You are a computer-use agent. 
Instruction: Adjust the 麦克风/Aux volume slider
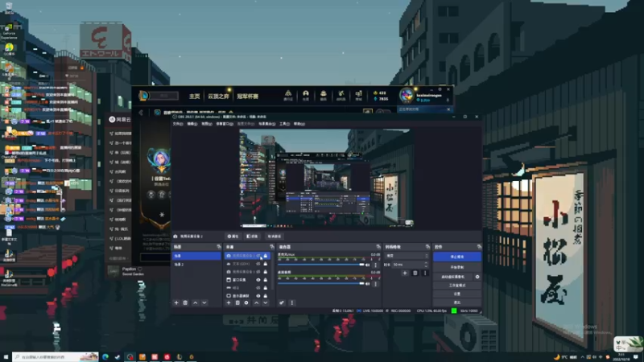tap(320, 265)
